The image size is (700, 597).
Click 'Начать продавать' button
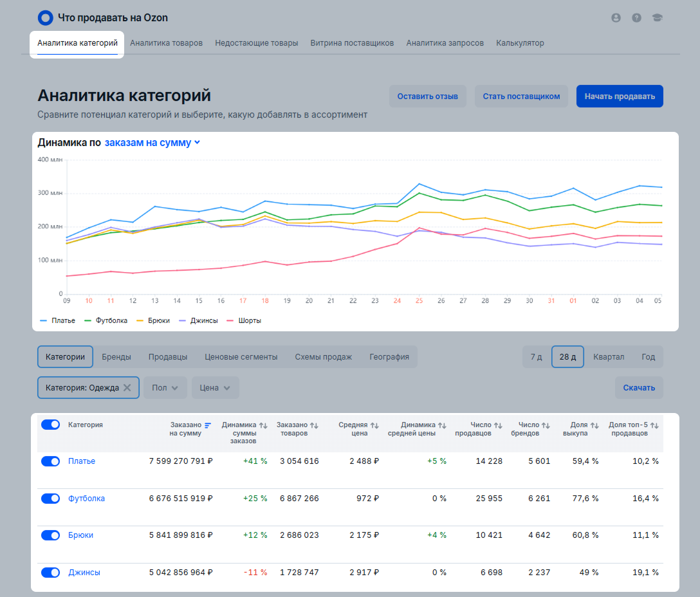(x=620, y=96)
